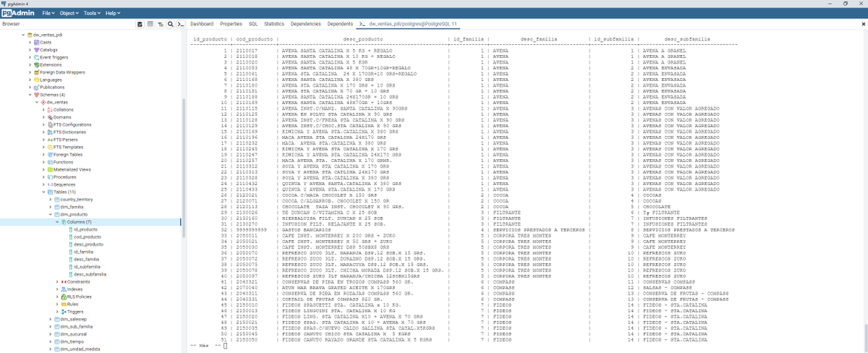The height and width of the screenshot is (353, 868).
Task: Collapse the dim_producto table node
Action: (x=51, y=214)
